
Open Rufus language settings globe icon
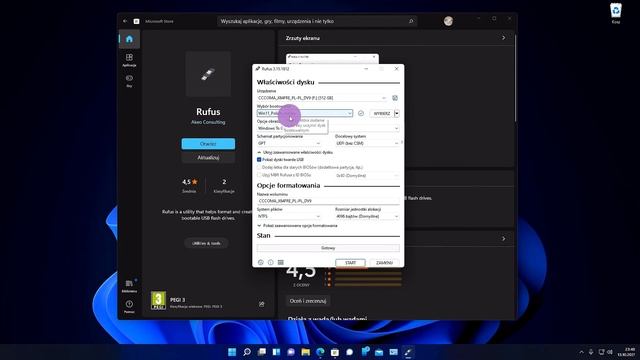click(x=261, y=262)
